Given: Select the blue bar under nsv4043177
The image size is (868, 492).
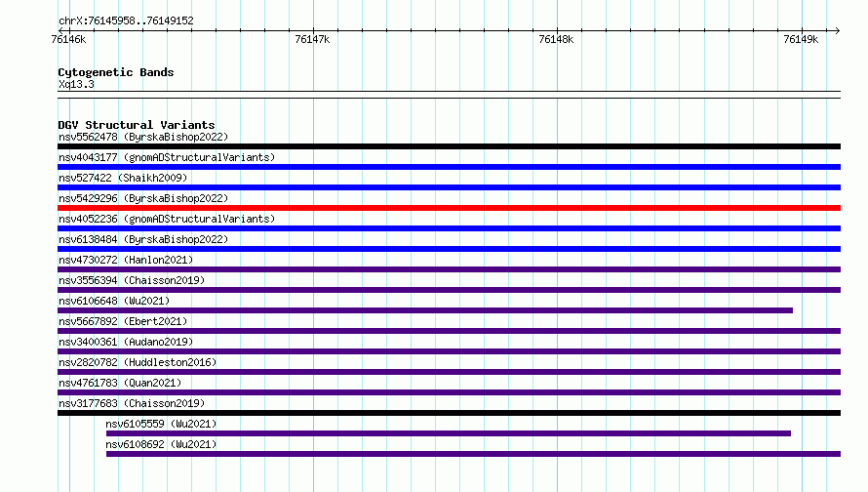Looking at the screenshot, I should point(449,167).
